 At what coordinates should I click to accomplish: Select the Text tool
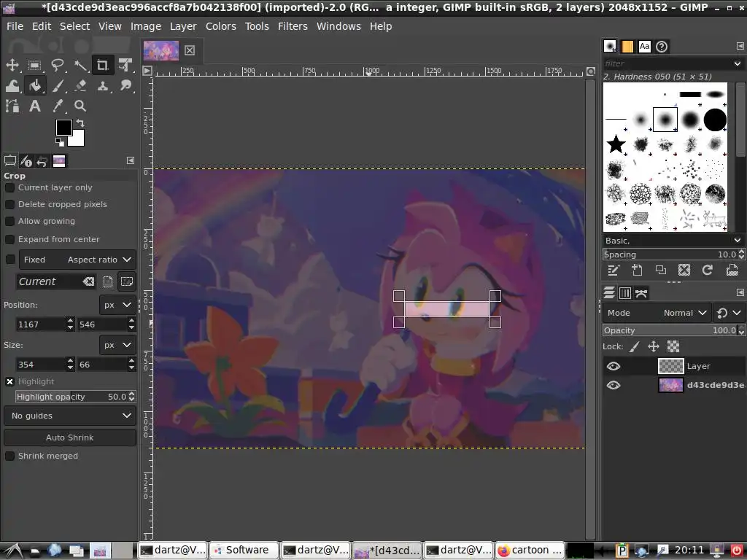(34, 106)
